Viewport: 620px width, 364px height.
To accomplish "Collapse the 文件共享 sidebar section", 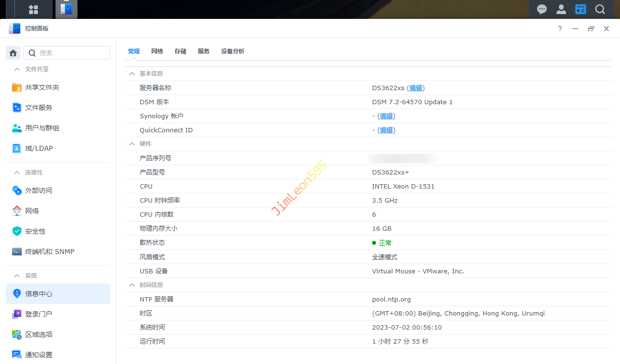I will coord(17,69).
